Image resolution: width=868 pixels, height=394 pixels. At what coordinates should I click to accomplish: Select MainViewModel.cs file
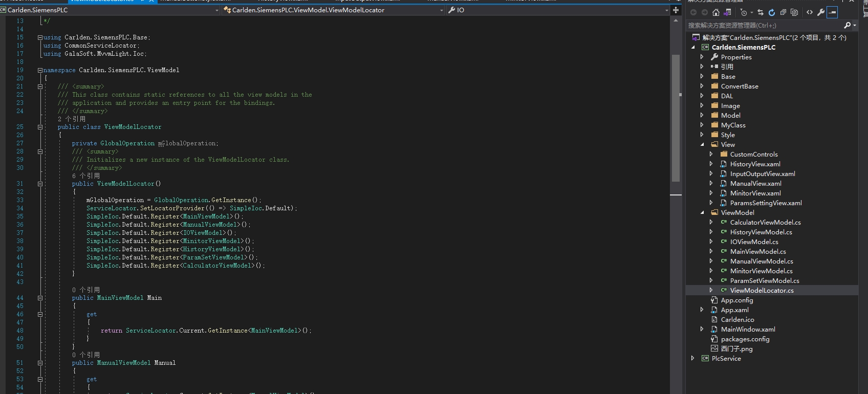click(x=758, y=251)
